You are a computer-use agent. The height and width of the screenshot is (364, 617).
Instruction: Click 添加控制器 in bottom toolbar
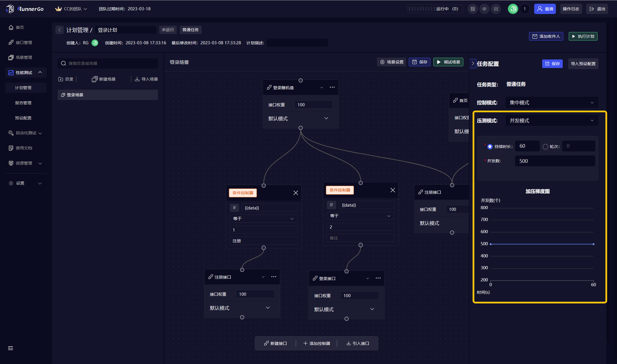(x=316, y=343)
